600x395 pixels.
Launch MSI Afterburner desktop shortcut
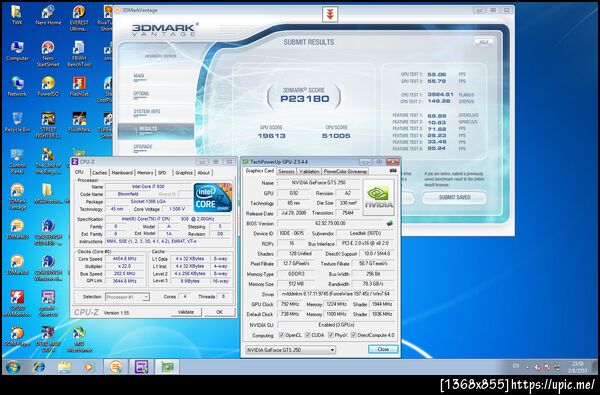pos(79,339)
